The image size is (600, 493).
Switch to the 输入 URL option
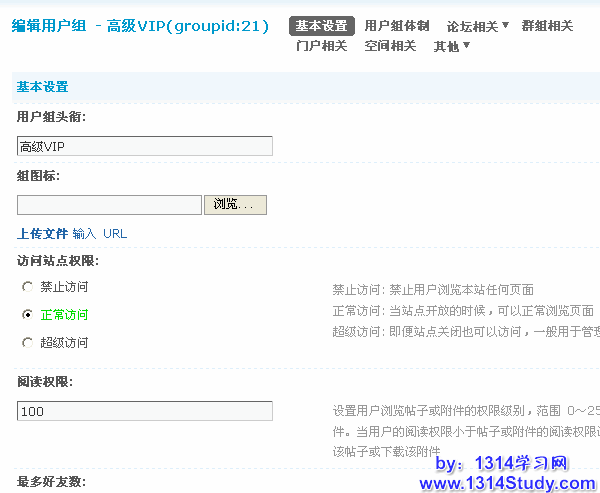coord(100,234)
